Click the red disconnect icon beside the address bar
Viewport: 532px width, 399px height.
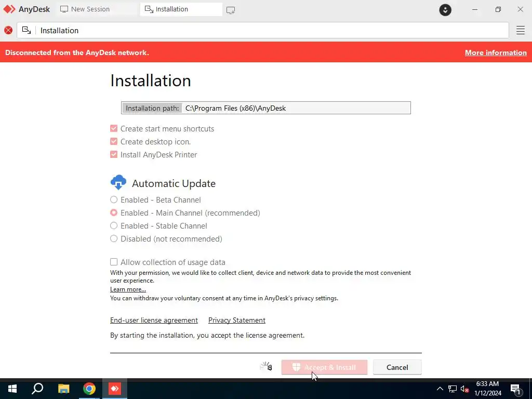[8, 31]
